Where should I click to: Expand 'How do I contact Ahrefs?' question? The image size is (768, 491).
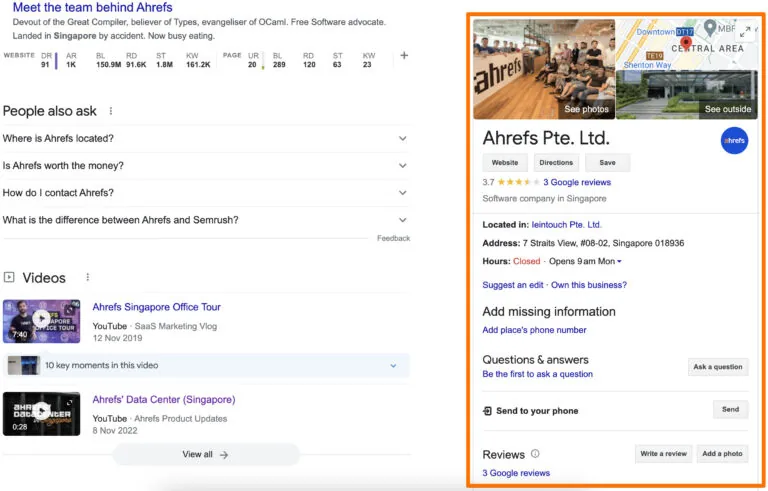click(x=205, y=193)
